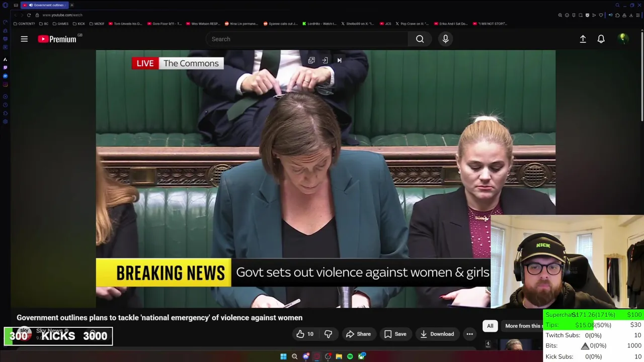The image size is (644, 362).
Task: Open the YouTube upload create icon
Action: [x=583, y=39]
